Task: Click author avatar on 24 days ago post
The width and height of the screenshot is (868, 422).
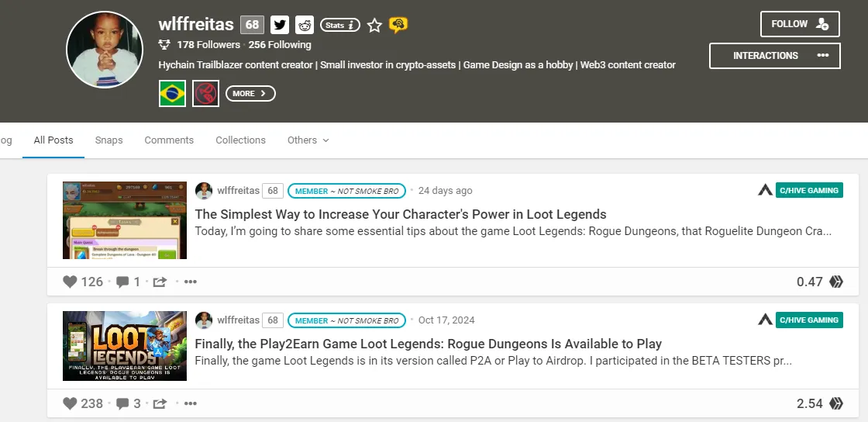Action: click(x=204, y=191)
